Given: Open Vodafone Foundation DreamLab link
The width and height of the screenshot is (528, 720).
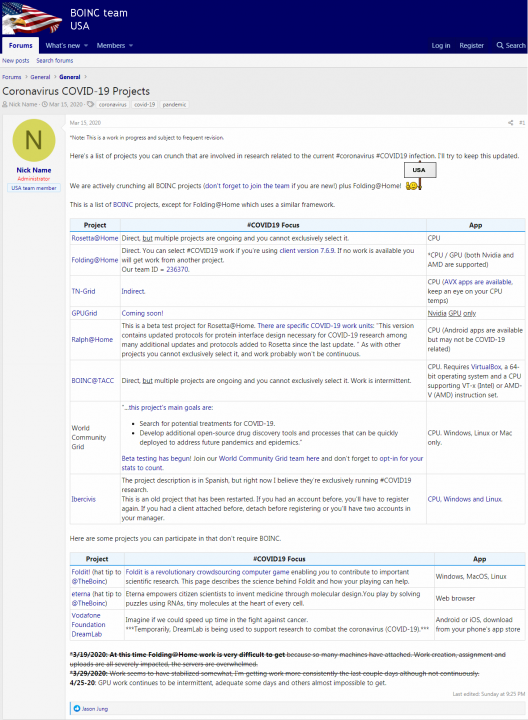Looking at the screenshot, I should click(88, 624).
